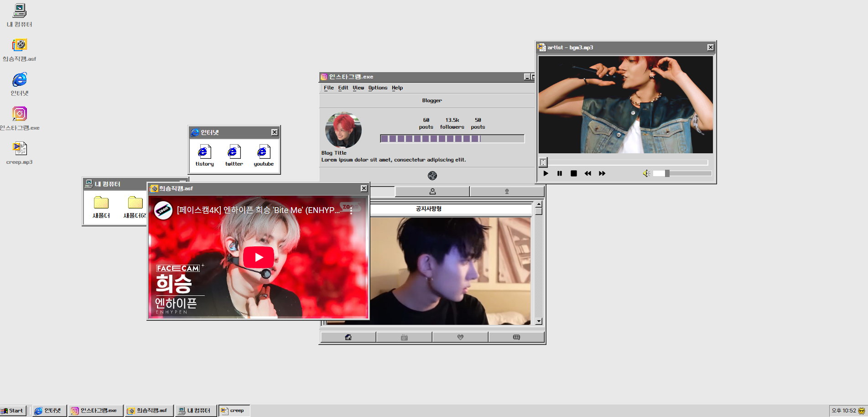
Task: Click the red-haired profile picture
Action: [343, 130]
